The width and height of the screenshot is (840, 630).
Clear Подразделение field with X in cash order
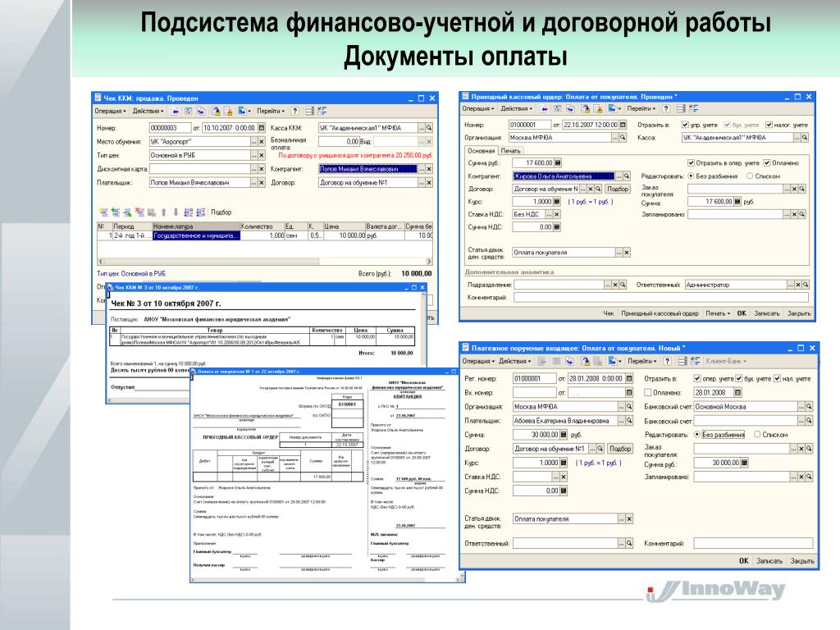[x=615, y=285]
